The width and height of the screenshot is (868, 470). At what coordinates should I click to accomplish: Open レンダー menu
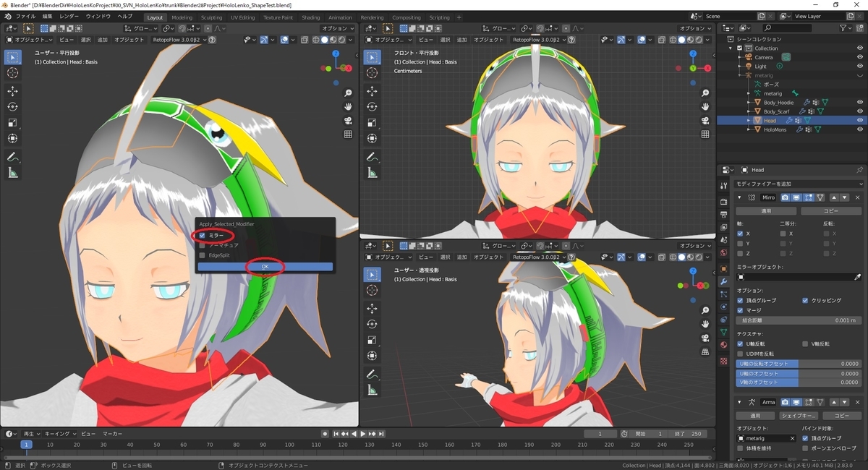[69, 16]
